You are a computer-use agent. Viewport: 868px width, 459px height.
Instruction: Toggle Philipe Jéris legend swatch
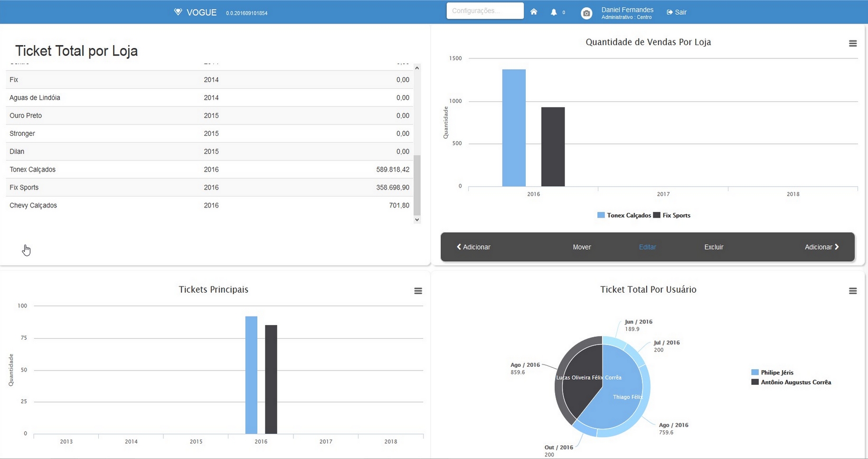click(x=755, y=373)
